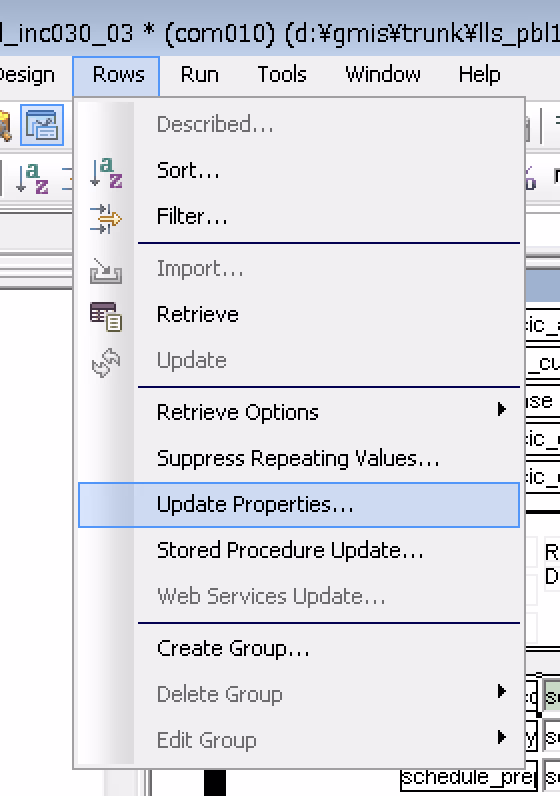The image size is (560, 796).
Task: Open the Tools menu
Action: coord(282,75)
